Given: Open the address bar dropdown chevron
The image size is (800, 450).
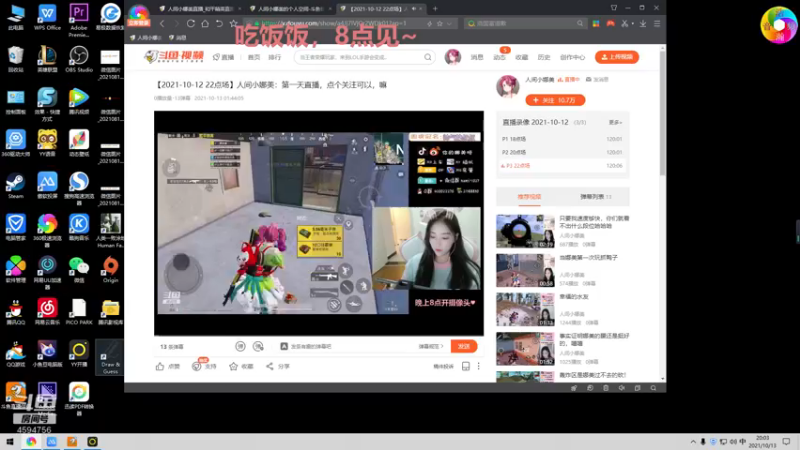Looking at the screenshot, I should [449, 23].
